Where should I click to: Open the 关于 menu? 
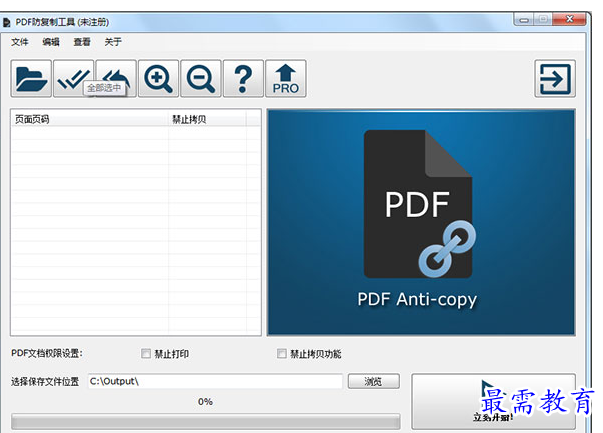click(x=113, y=42)
